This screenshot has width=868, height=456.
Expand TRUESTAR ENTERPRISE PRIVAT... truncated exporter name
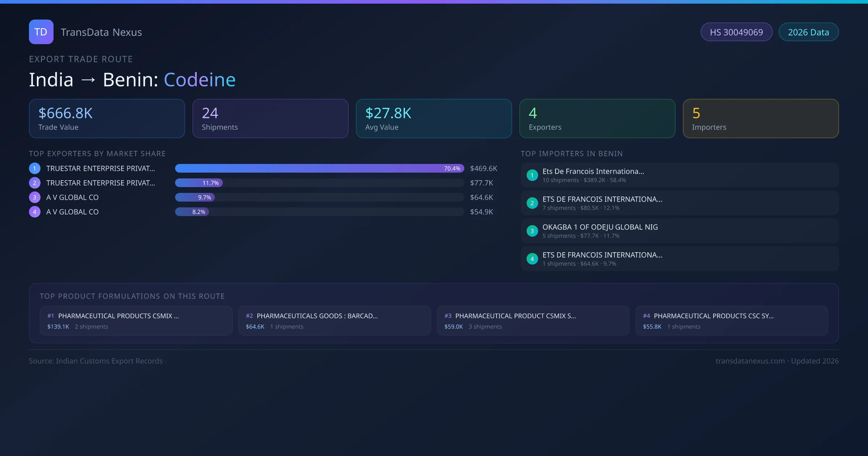click(x=100, y=168)
